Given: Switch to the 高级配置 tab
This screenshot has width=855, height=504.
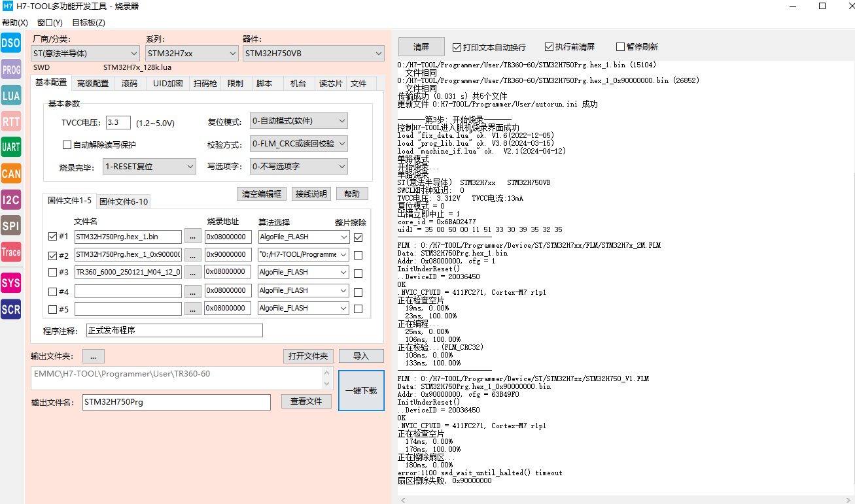Looking at the screenshot, I should click(93, 84).
